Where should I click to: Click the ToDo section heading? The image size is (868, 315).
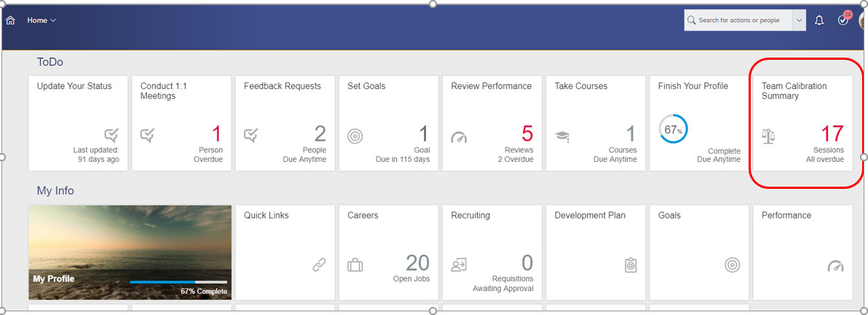tap(50, 61)
